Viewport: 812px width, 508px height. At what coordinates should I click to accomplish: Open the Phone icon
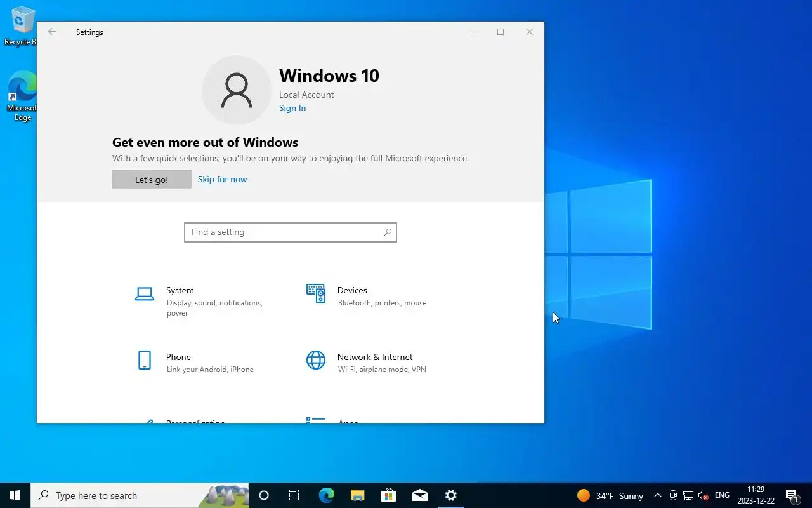(x=145, y=360)
